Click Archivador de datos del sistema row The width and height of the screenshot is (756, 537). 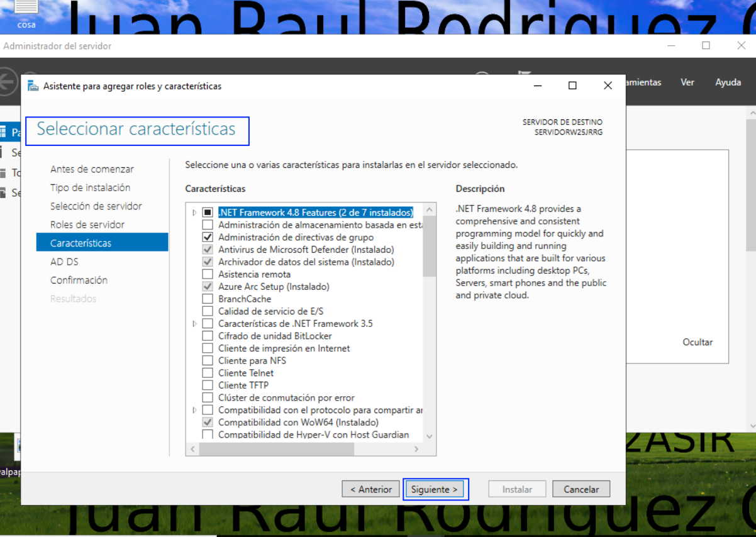pyautogui.click(x=306, y=262)
